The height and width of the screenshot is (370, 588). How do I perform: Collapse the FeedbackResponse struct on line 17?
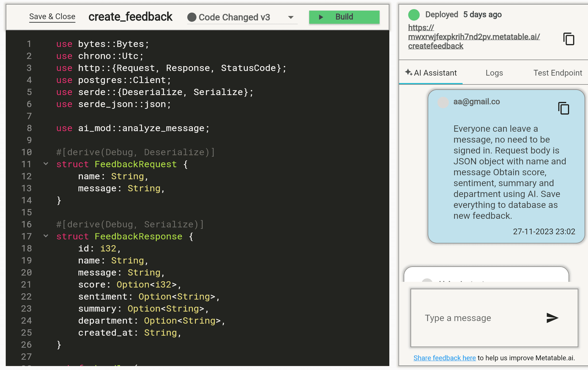point(45,236)
